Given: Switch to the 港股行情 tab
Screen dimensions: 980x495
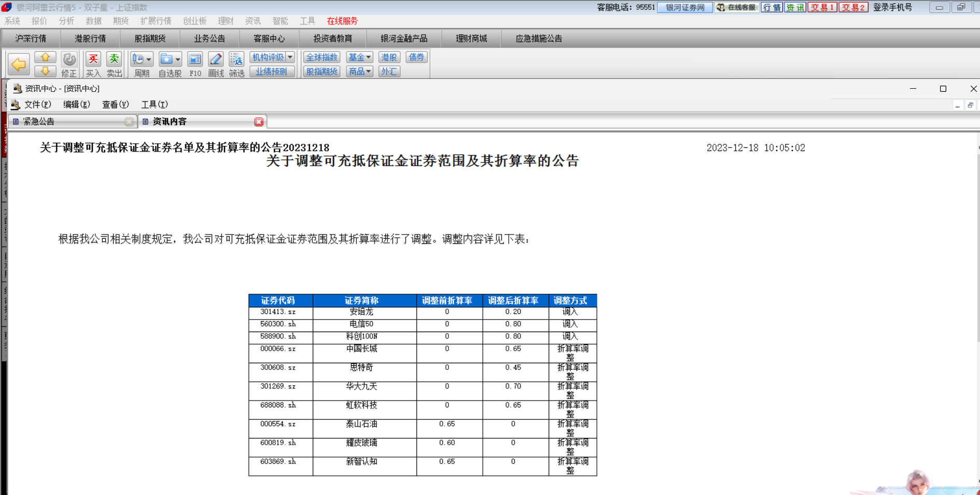Looking at the screenshot, I should click(x=90, y=38).
